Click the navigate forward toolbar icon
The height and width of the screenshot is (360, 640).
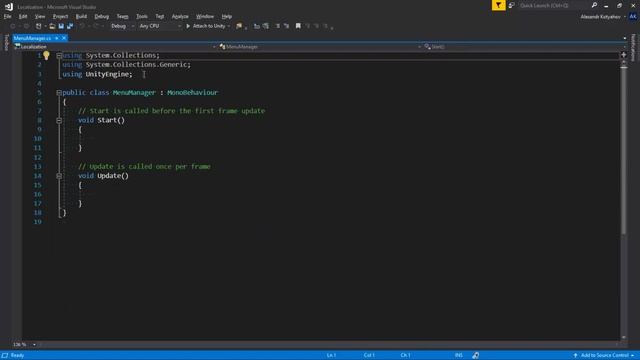(27, 26)
